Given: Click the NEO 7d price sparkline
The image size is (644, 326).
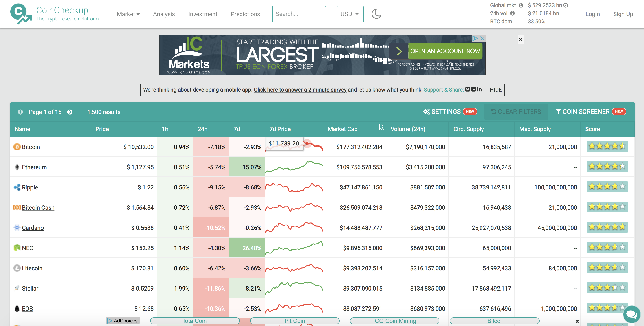Looking at the screenshot, I should [294, 248].
